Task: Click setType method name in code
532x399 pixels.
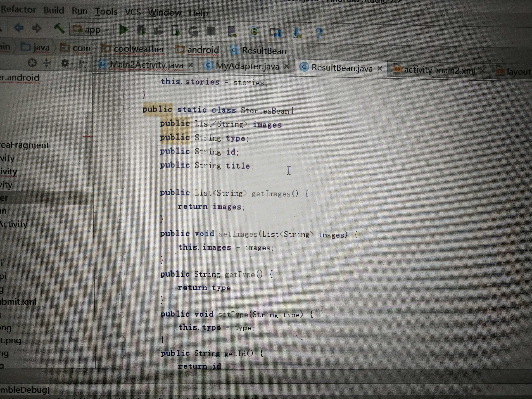Action: pyautogui.click(x=233, y=314)
